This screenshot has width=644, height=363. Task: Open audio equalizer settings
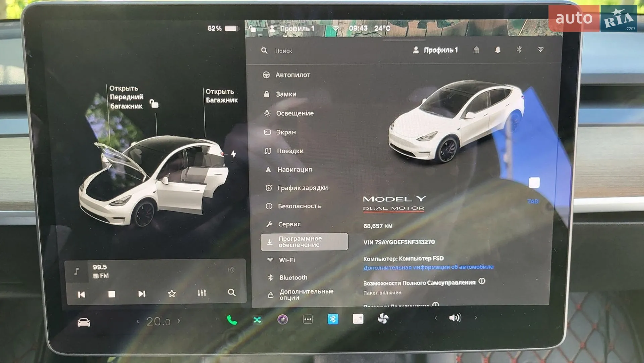point(202,293)
